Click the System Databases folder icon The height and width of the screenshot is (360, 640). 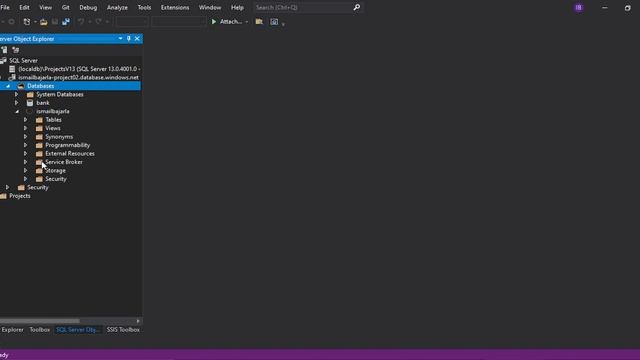30,95
